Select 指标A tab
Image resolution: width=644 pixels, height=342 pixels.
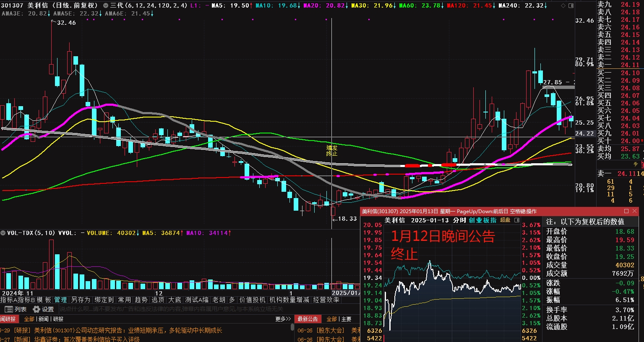[9, 300]
